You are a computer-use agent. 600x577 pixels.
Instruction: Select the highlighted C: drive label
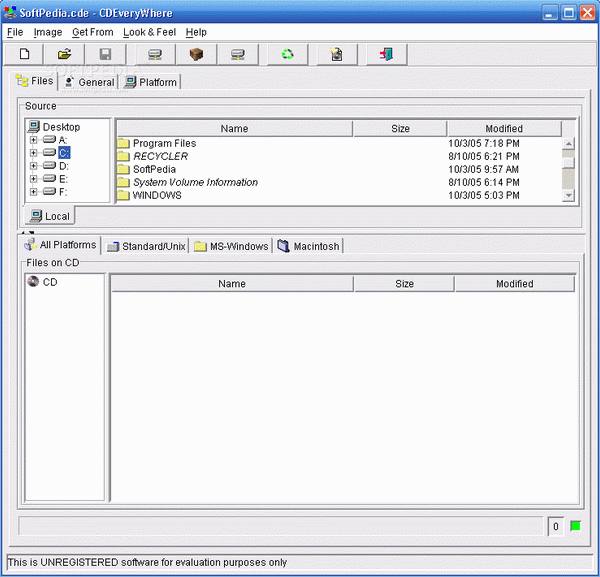pyautogui.click(x=64, y=153)
